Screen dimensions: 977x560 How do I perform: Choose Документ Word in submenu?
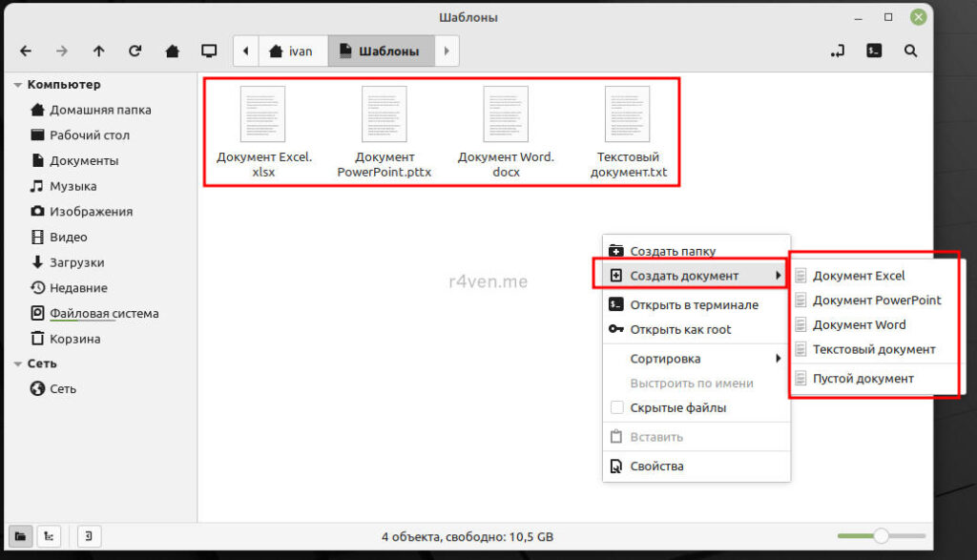[859, 324]
